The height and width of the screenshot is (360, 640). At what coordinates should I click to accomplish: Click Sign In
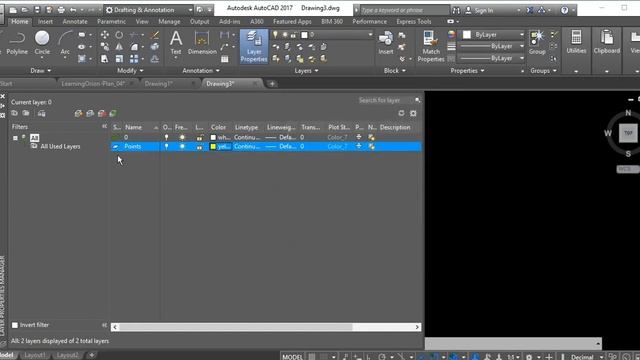point(484,10)
